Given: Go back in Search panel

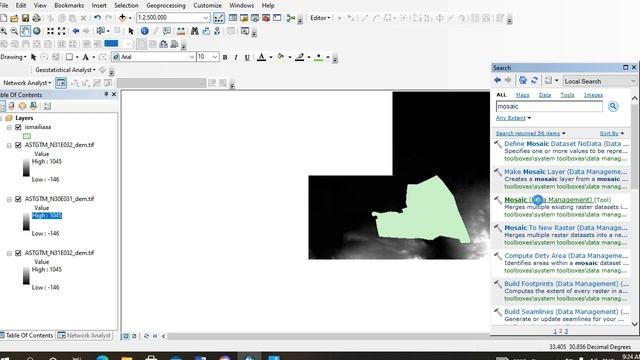Looking at the screenshot, I should coord(498,80).
